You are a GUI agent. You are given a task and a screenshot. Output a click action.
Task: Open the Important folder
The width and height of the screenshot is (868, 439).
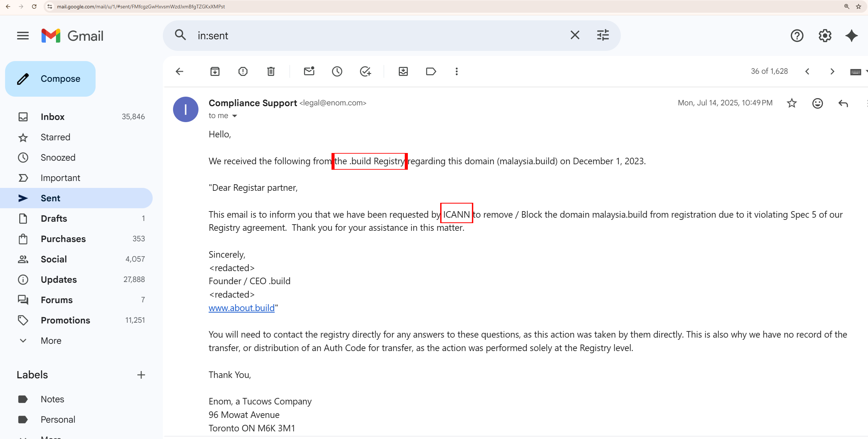click(76, 178)
